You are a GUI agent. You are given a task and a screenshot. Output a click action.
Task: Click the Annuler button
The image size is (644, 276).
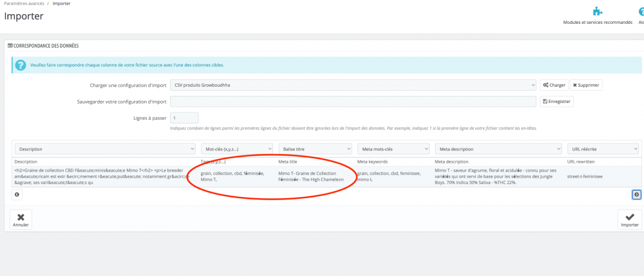21,219
